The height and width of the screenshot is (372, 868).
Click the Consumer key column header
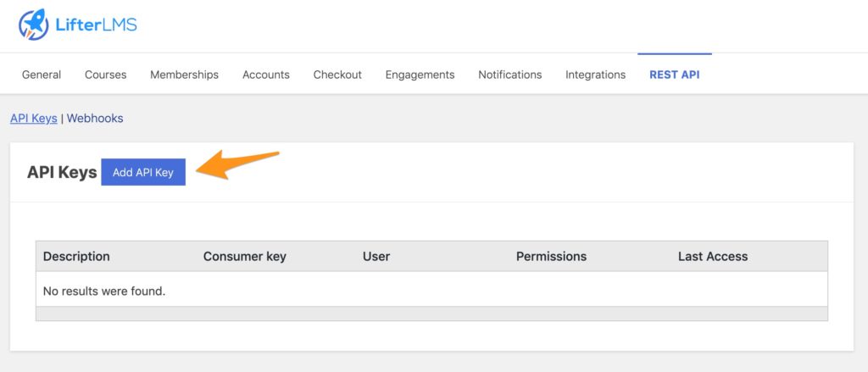[245, 256]
